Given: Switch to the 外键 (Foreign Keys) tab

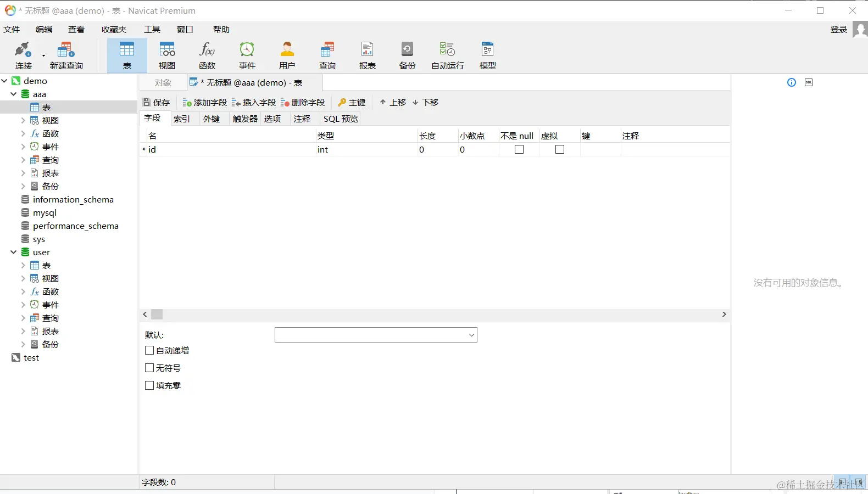Looking at the screenshot, I should point(212,119).
